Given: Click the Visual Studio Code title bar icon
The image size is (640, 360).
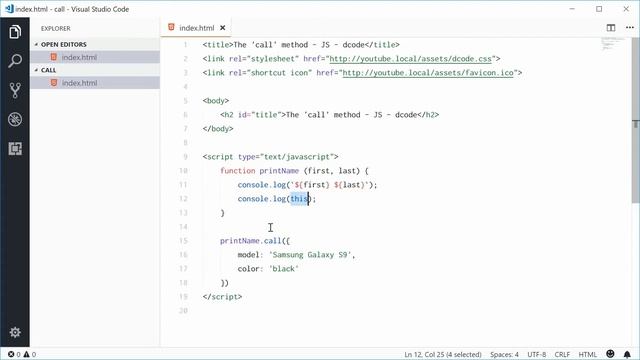Looking at the screenshot, I should click(x=9, y=9).
